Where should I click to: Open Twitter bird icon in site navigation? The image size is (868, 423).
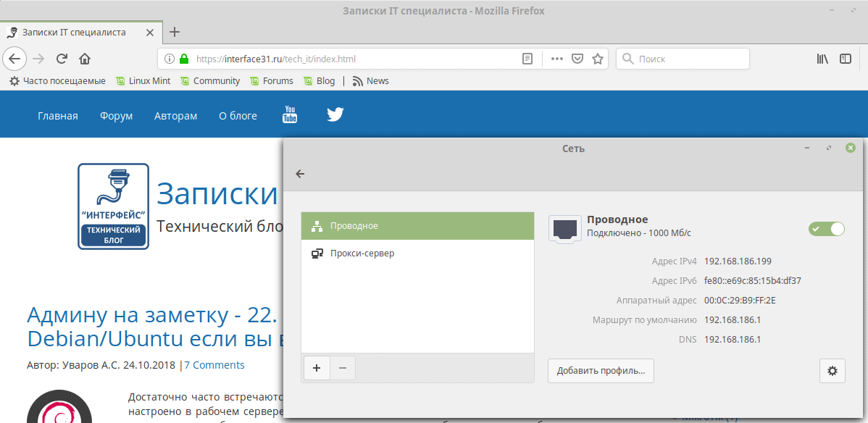[335, 114]
